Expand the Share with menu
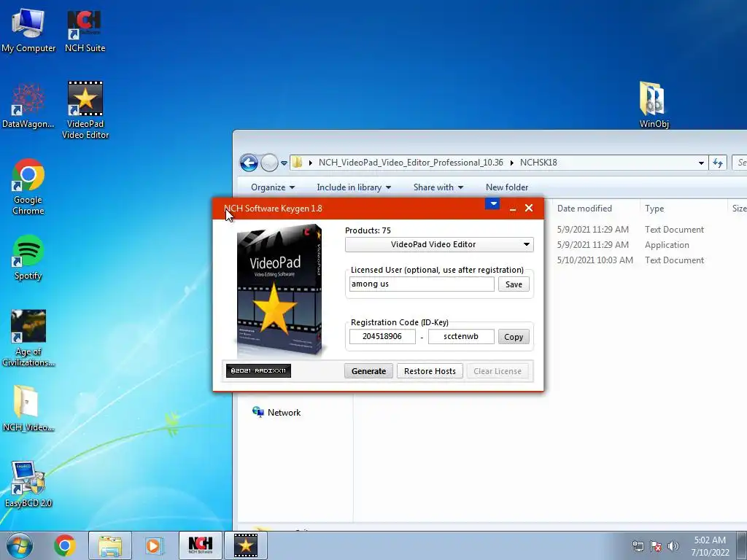The width and height of the screenshot is (747, 560). (x=438, y=187)
